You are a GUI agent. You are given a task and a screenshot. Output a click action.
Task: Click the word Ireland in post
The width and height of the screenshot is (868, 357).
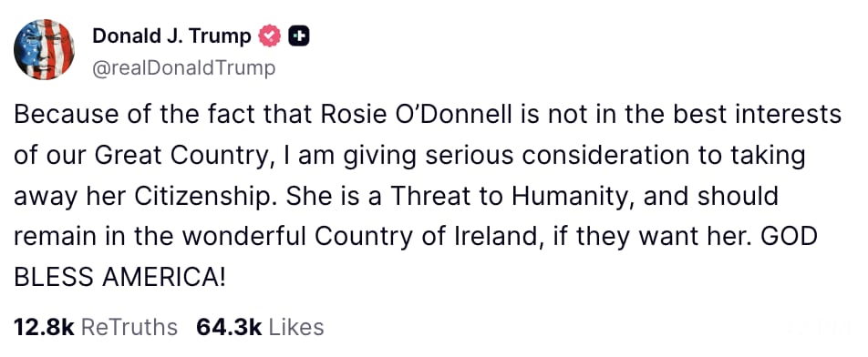coord(492,238)
